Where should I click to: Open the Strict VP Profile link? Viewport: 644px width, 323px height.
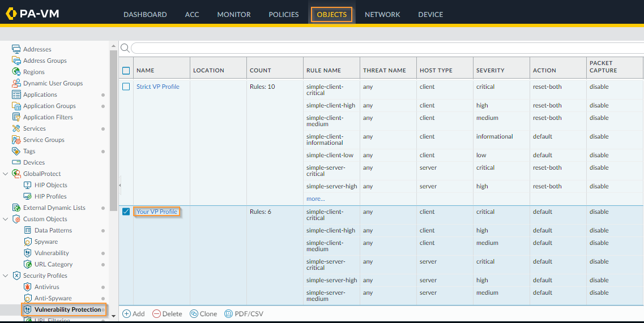click(x=157, y=87)
